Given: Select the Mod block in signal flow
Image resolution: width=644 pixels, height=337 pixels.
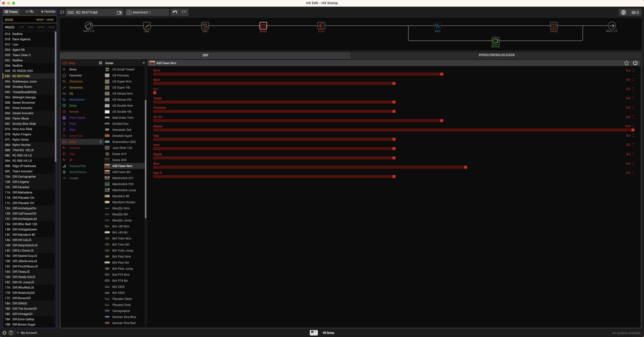Looking at the screenshot, I should pos(437,26).
